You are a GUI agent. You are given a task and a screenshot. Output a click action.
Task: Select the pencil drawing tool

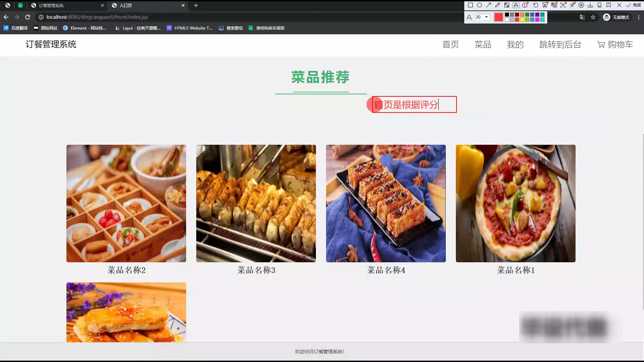click(x=497, y=5)
